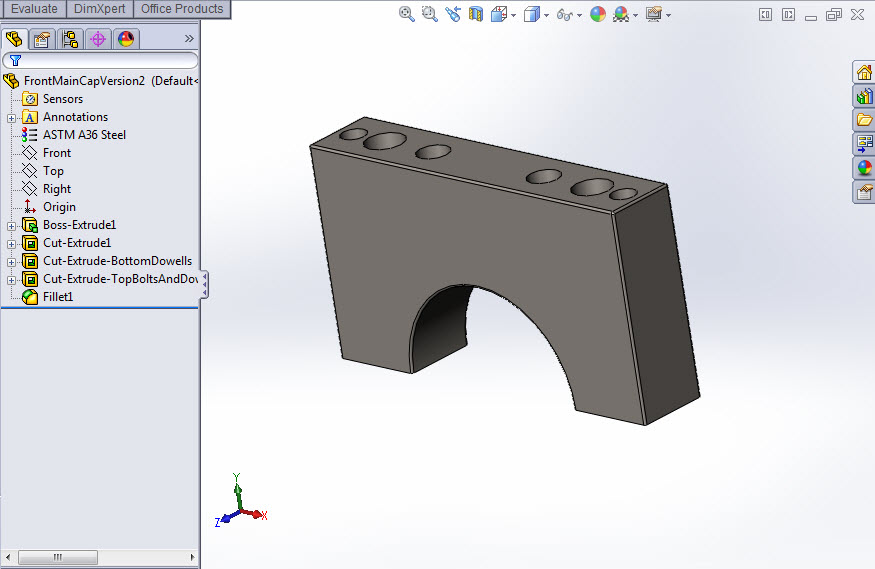The width and height of the screenshot is (875, 569).
Task: Select the ASTM A36 Steel material
Action: [x=84, y=135]
